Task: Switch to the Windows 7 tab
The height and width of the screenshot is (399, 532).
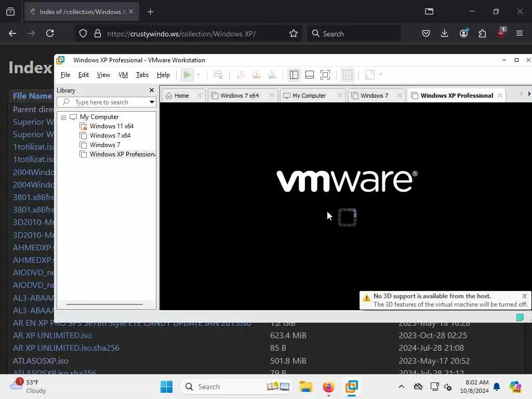Action: (374, 96)
